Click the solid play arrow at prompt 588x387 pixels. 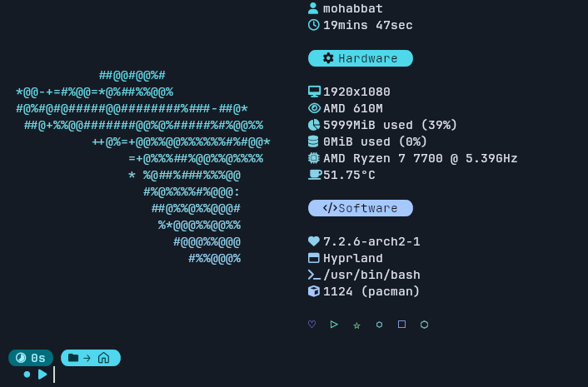click(42, 375)
